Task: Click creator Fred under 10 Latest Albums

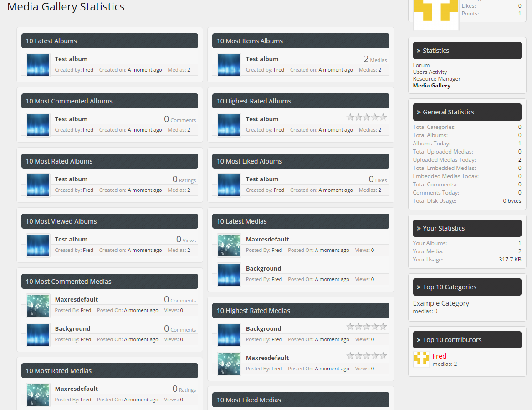Action: click(x=88, y=70)
